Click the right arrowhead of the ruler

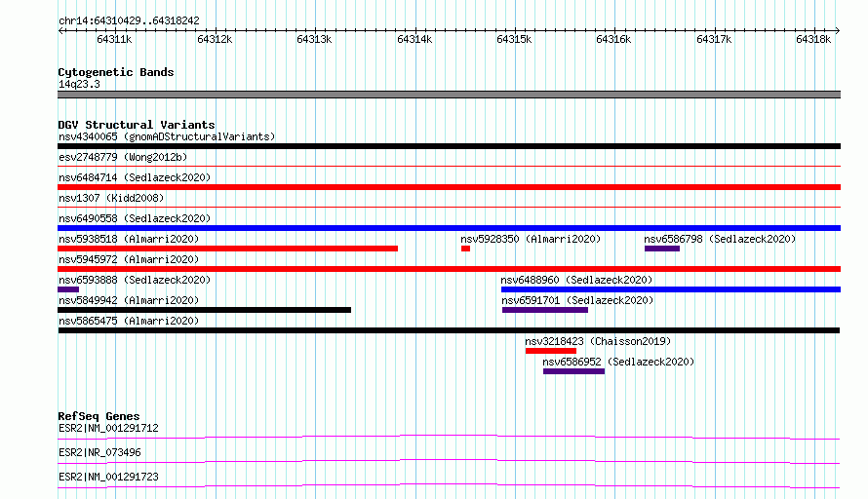click(838, 31)
